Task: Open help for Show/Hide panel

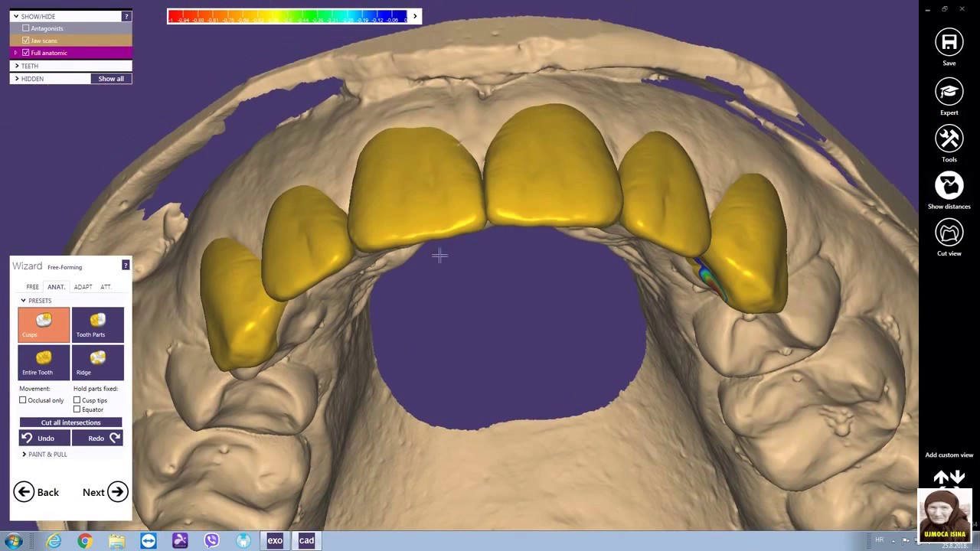Action: click(x=126, y=16)
